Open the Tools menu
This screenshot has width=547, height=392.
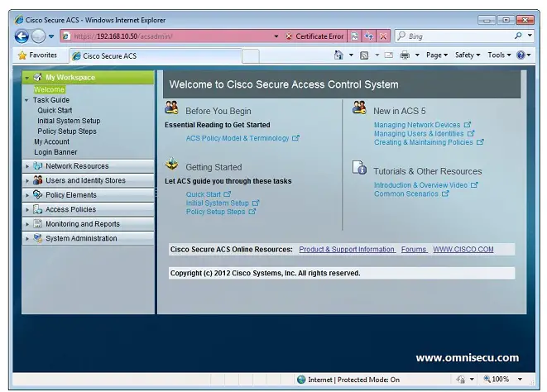coord(499,55)
